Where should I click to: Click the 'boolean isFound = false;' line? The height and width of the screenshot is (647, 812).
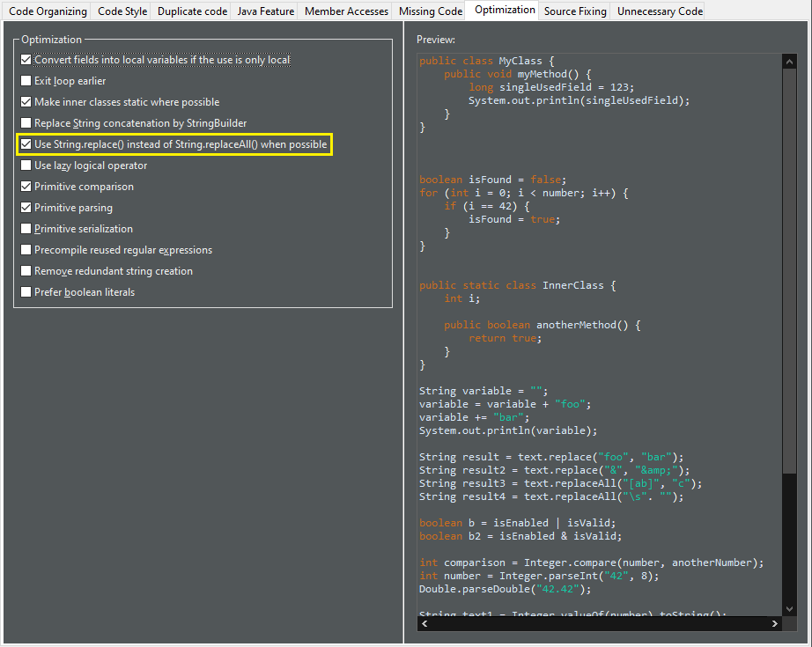493,180
